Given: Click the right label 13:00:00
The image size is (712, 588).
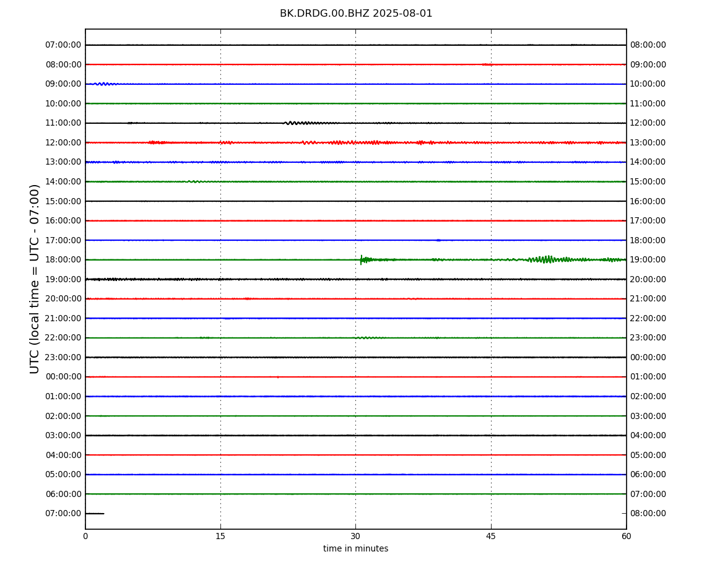Looking at the screenshot, I should click(648, 142).
